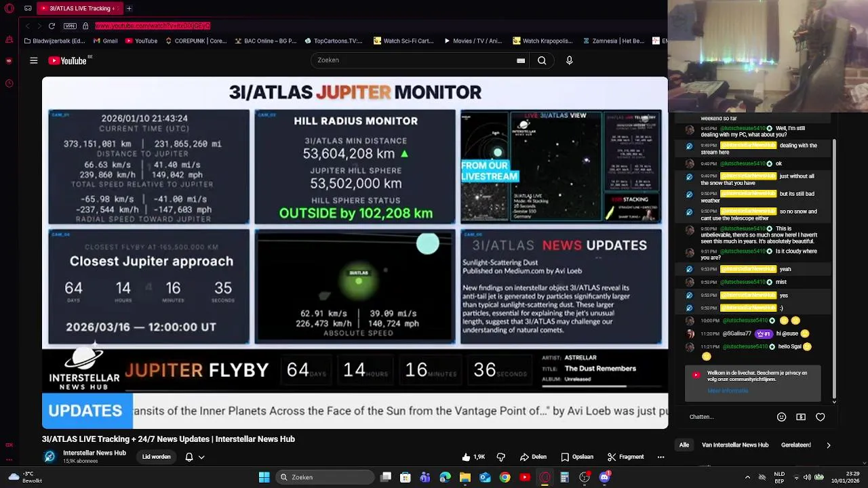Open the Bladwijzerbalk bookmarks folder
Screen dimensions: 868x488
pyautogui.click(x=54, y=41)
